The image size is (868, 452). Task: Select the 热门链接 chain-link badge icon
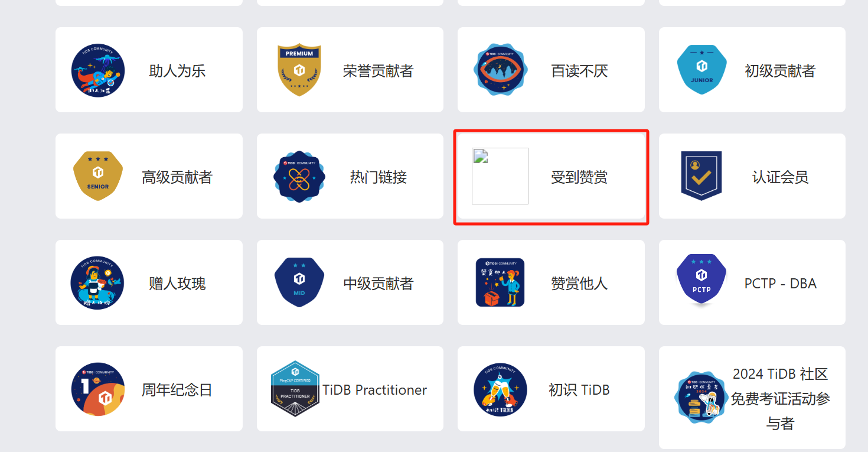[299, 176]
